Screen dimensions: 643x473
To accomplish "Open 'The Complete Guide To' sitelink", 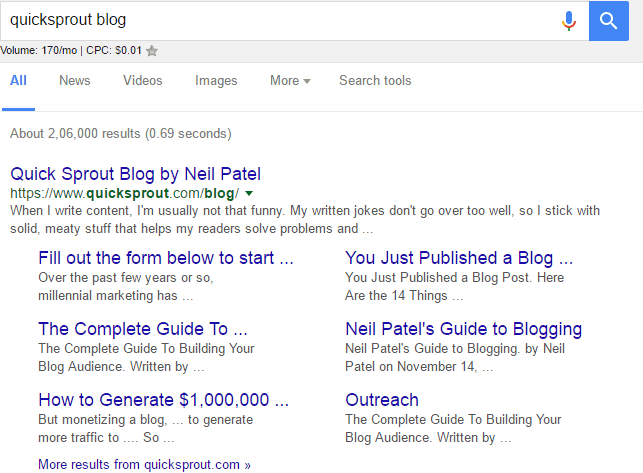I will tap(143, 329).
